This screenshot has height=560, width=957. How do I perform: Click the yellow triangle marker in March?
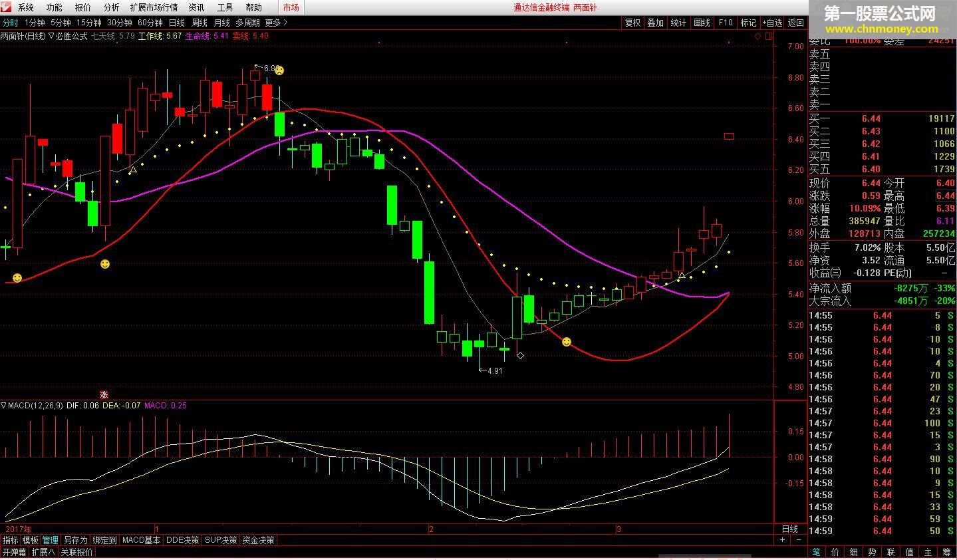click(x=682, y=275)
